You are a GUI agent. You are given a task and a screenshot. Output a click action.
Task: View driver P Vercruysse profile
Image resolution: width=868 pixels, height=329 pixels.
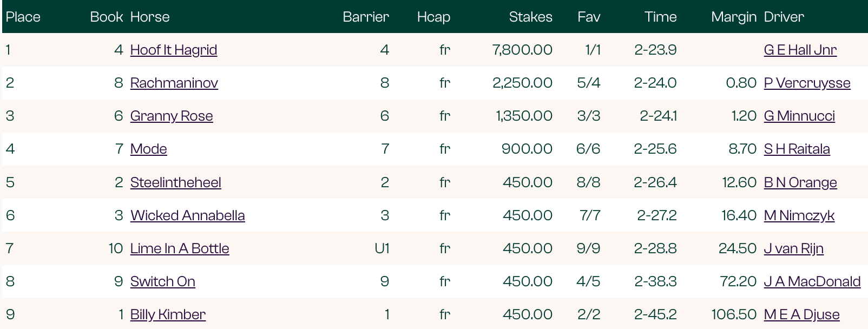[807, 83]
